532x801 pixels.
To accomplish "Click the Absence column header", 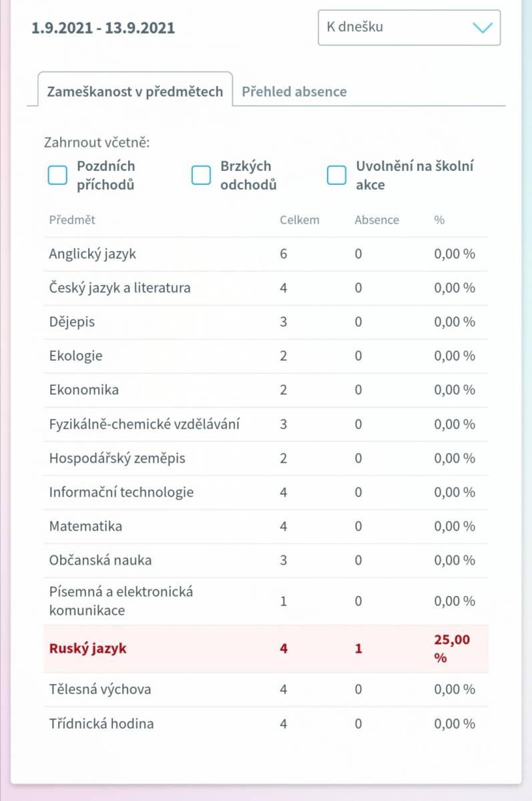I will click(376, 220).
